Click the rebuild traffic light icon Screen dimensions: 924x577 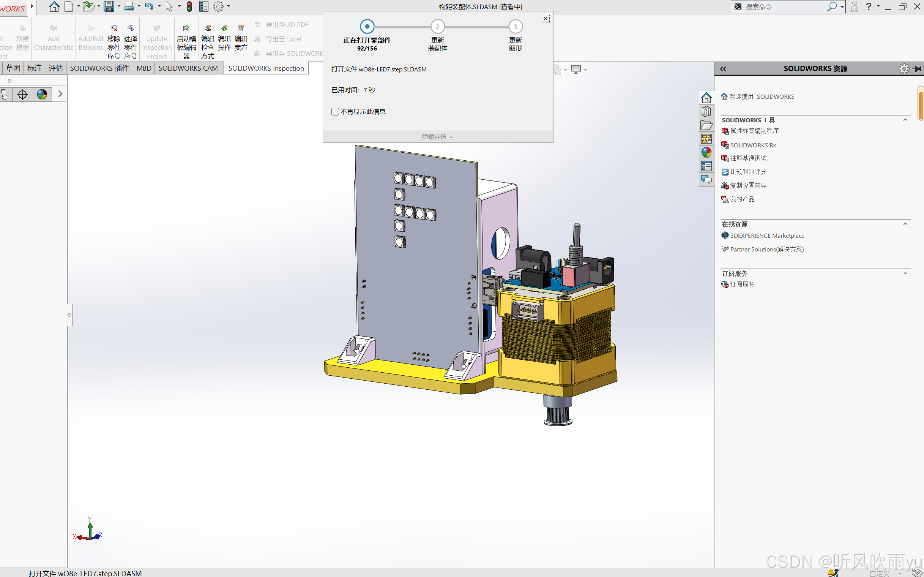pos(189,6)
